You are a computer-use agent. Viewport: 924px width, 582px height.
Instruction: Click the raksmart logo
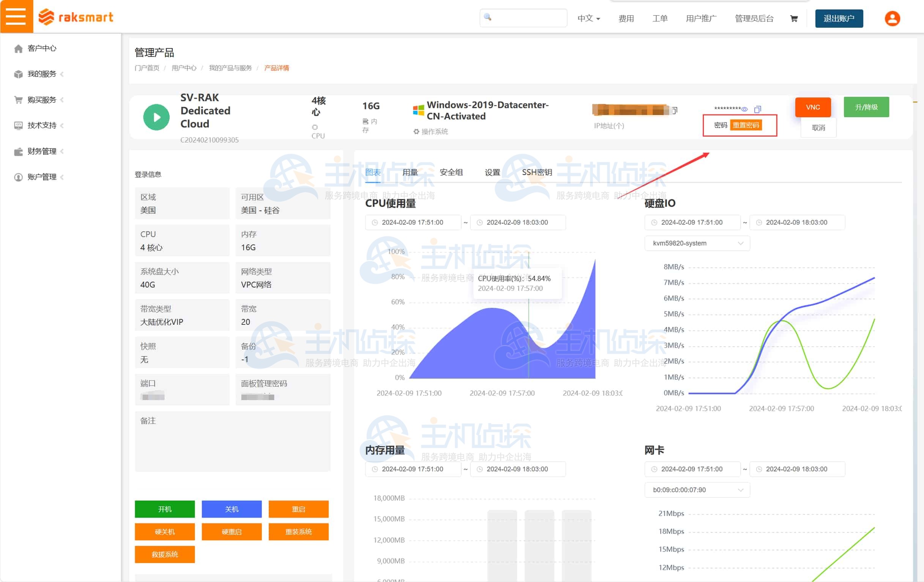click(76, 17)
